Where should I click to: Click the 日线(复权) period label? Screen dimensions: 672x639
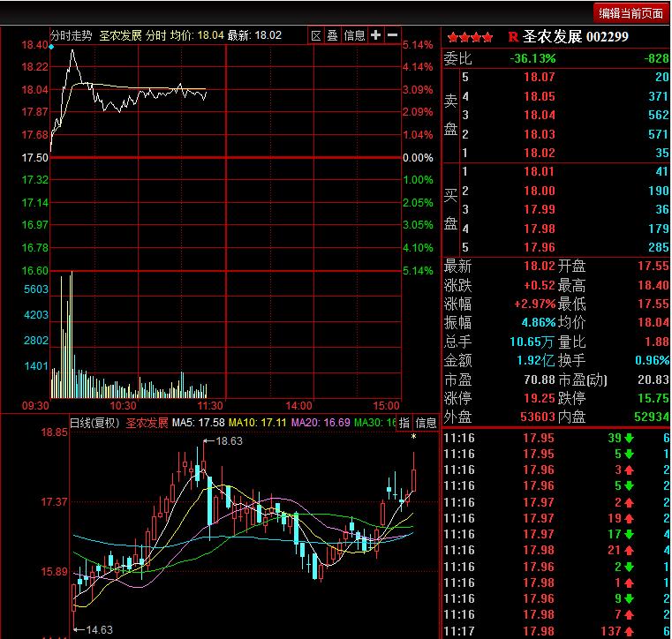coord(94,423)
